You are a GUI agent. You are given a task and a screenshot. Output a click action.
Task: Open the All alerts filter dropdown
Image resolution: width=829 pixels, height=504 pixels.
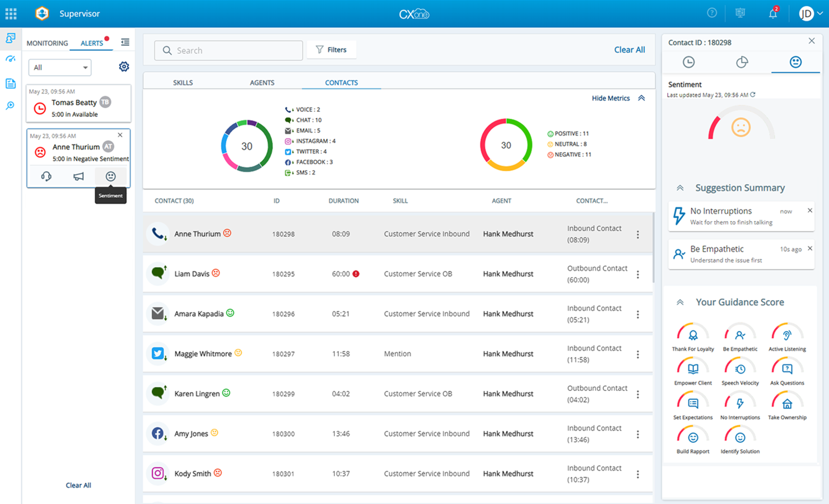60,67
